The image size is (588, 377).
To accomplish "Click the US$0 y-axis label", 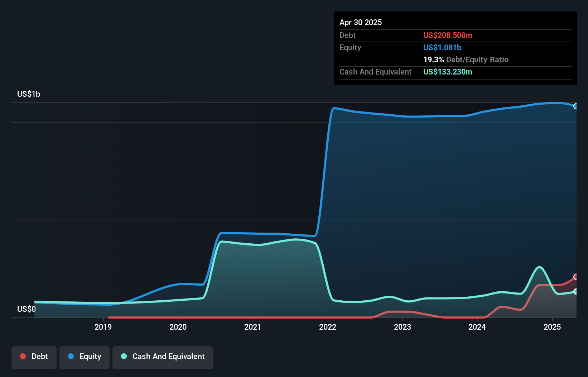I will point(26,309).
